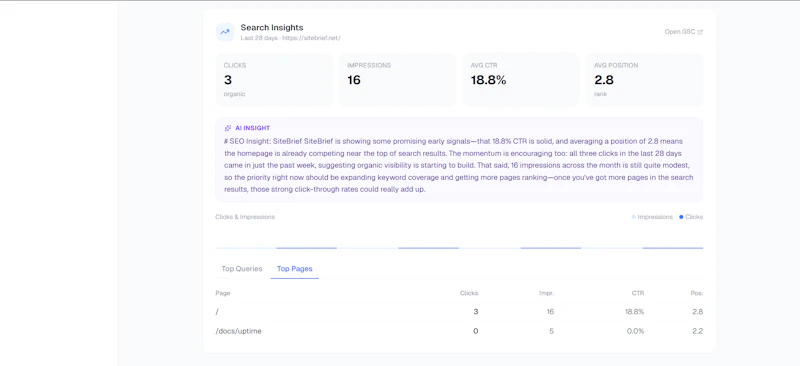Click the 2.2 position cell for /docs/uptime
Viewport: 800px width, 366px height.
pyautogui.click(x=698, y=331)
